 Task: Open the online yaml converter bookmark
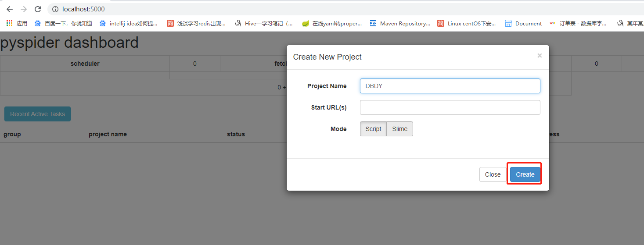[x=332, y=24]
